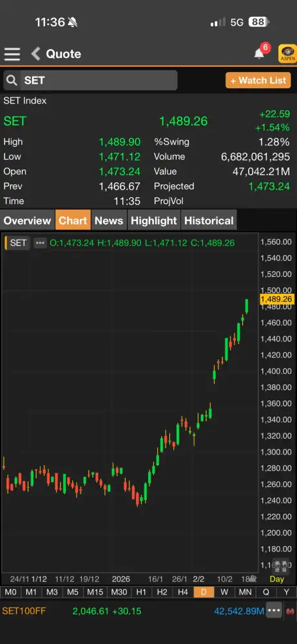The height and width of the screenshot is (644, 297).
Task: Open the hamburger menu
Action: coord(12,54)
